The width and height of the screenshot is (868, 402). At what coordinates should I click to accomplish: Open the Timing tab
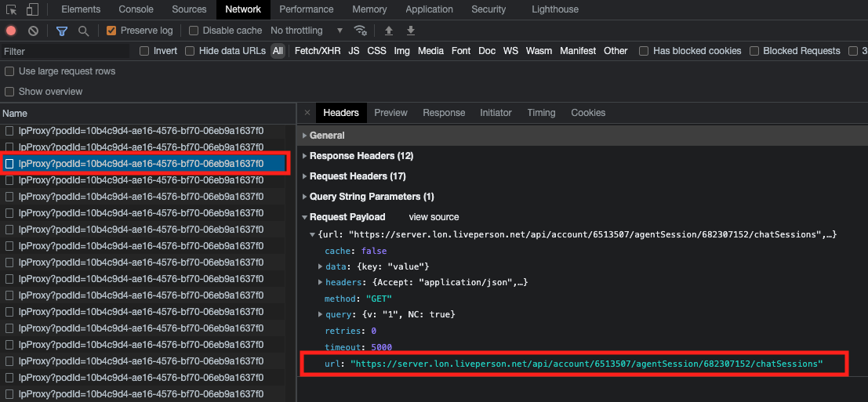point(541,113)
